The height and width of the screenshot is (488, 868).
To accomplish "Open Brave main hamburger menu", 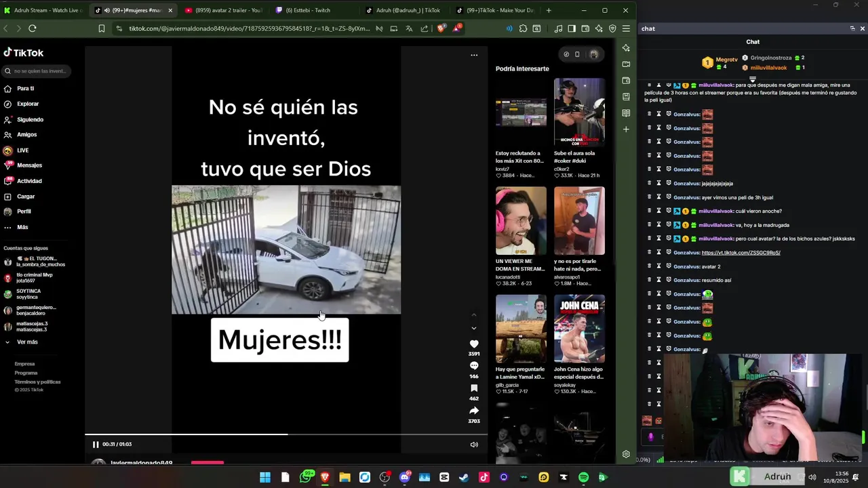I will click(626, 28).
